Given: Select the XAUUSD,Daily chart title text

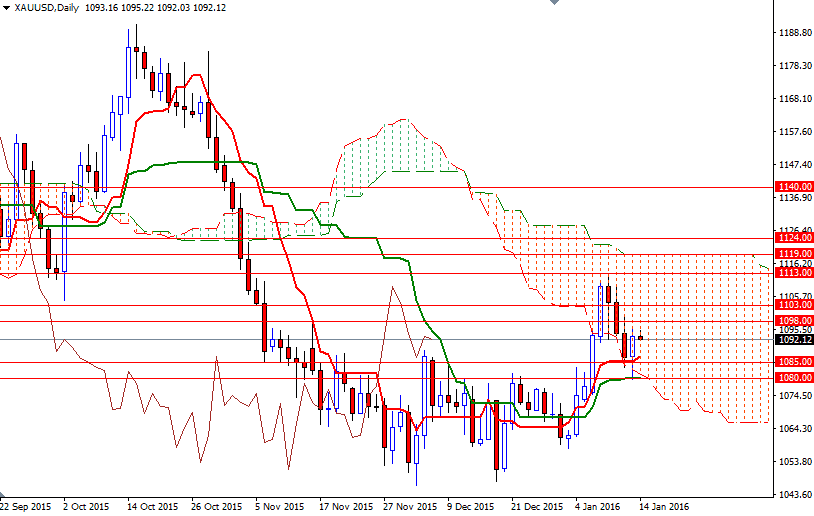Looking at the screenshot, I should click(x=47, y=8).
